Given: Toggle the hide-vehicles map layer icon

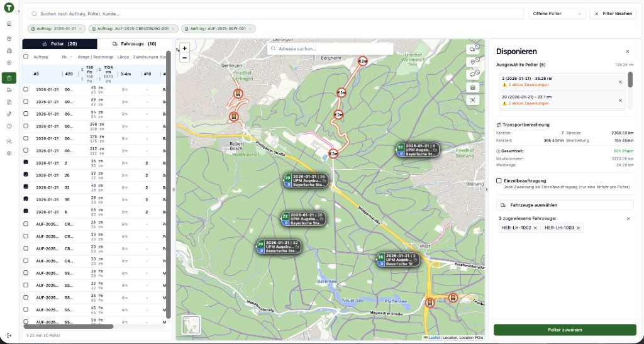Looking at the screenshot, I should pos(474,48).
